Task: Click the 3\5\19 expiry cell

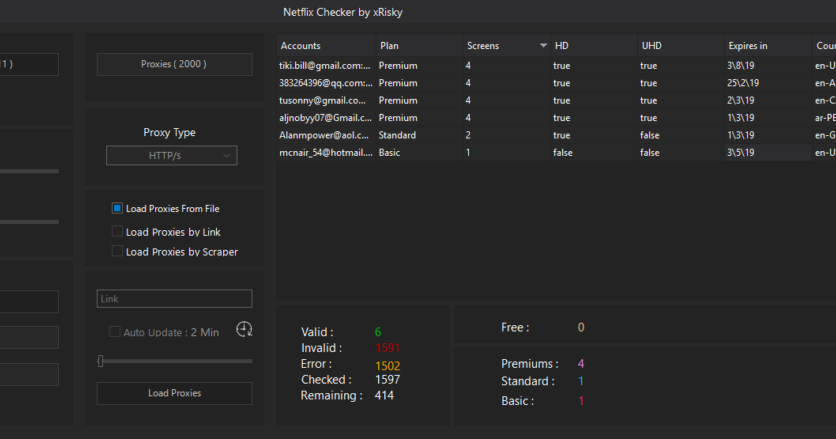Action: point(768,153)
